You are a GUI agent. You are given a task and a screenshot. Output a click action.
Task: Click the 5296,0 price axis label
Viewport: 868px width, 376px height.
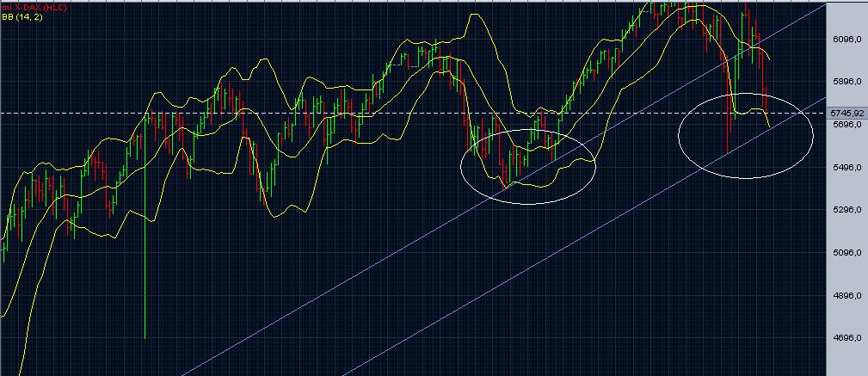click(847, 210)
